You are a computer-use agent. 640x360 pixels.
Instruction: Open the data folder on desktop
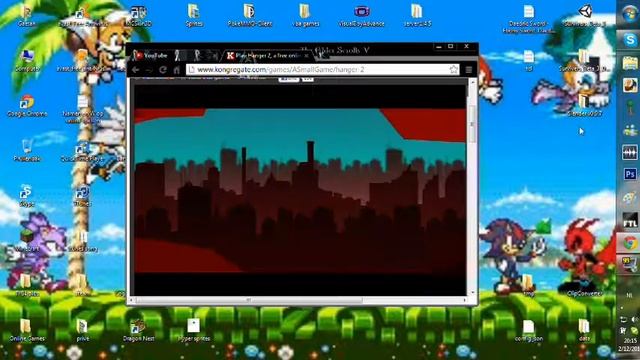[584, 331]
